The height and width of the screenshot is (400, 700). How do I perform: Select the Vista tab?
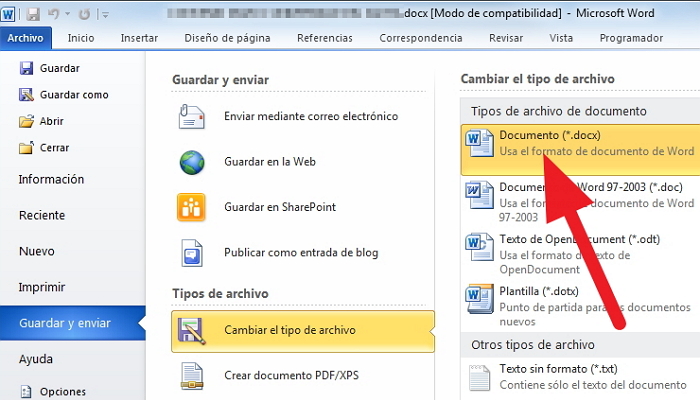(561, 38)
